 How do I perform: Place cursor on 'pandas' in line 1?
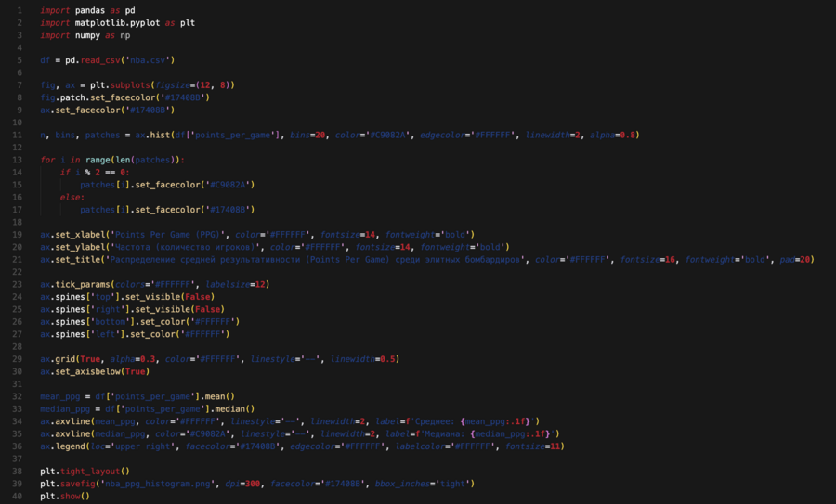(90, 10)
